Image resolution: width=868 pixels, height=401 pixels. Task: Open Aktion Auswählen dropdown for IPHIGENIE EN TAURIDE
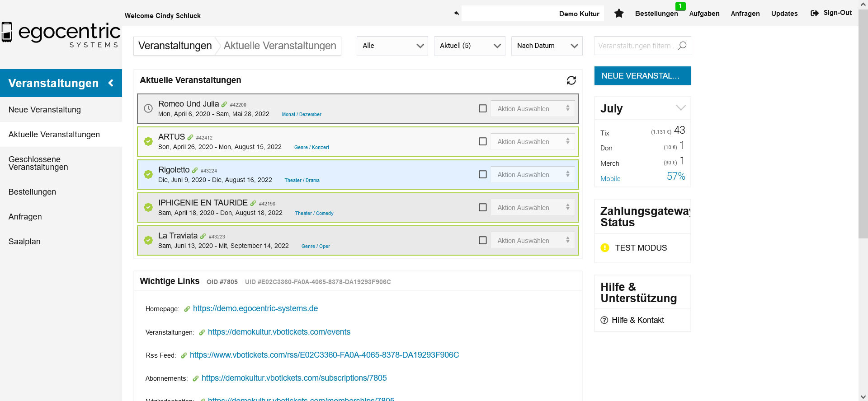[x=533, y=207]
